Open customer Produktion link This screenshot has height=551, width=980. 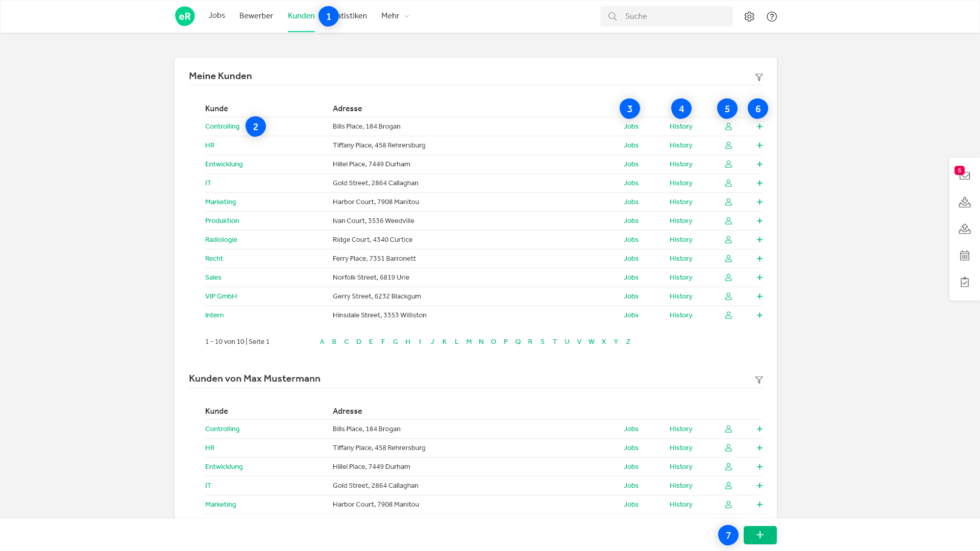pyautogui.click(x=222, y=221)
